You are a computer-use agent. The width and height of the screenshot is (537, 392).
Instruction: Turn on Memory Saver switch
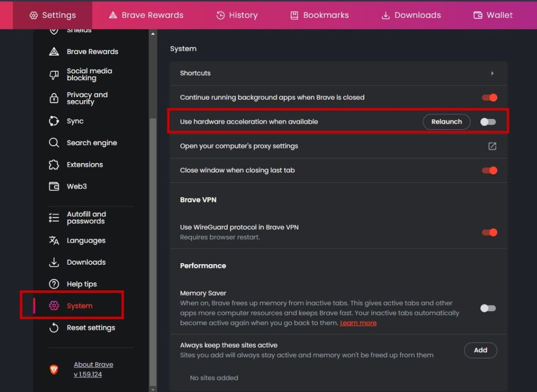click(x=488, y=308)
